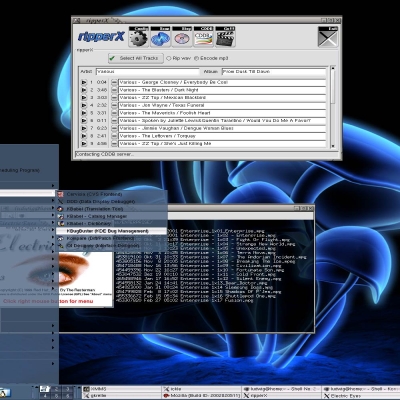Open KBabel - Dictionary menu entry
400x400 pixels.
tap(112, 223)
